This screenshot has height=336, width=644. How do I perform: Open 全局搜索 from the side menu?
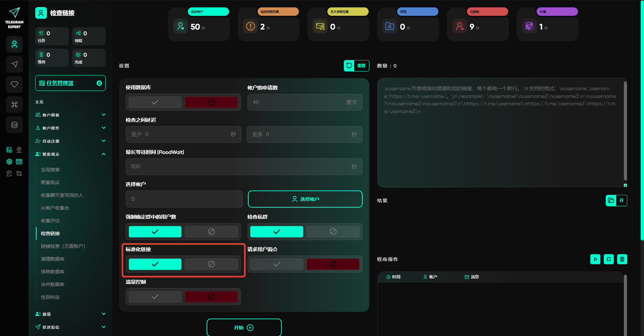click(x=50, y=170)
